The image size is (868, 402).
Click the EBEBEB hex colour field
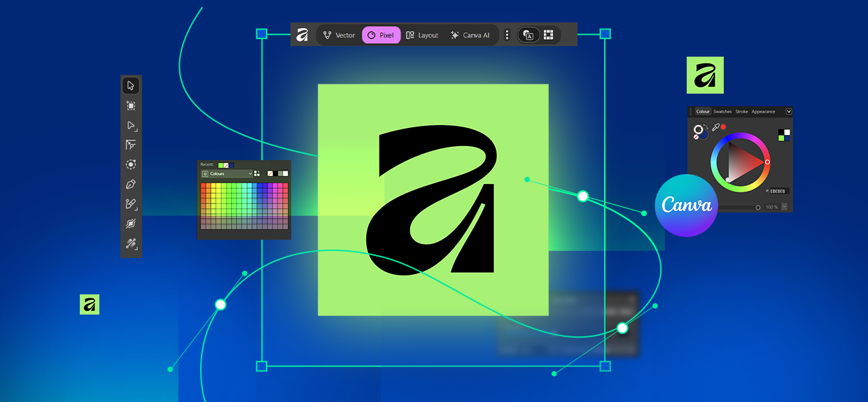(778, 191)
